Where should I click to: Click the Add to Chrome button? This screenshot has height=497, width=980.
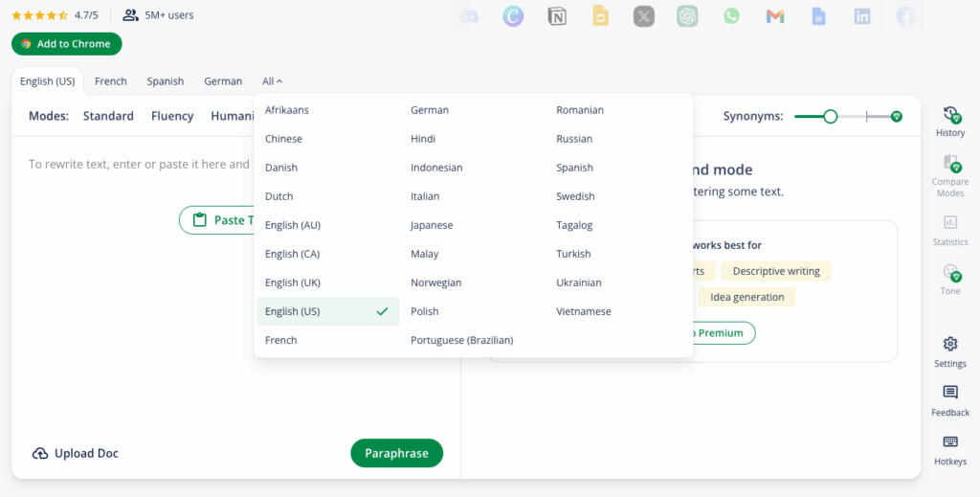[67, 44]
